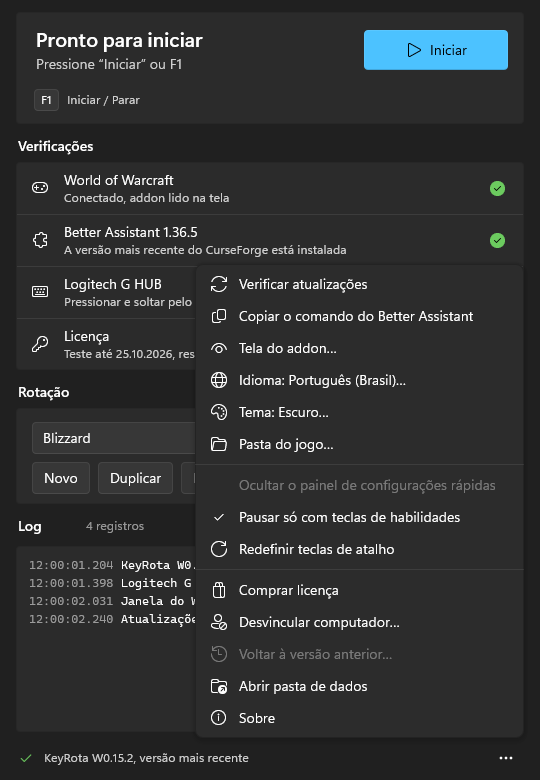Image resolution: width=540 pixels, height=780 pixels.
Task: Click the palette icon beside Tema: Escuro
Action: click(x=219, y=412)
